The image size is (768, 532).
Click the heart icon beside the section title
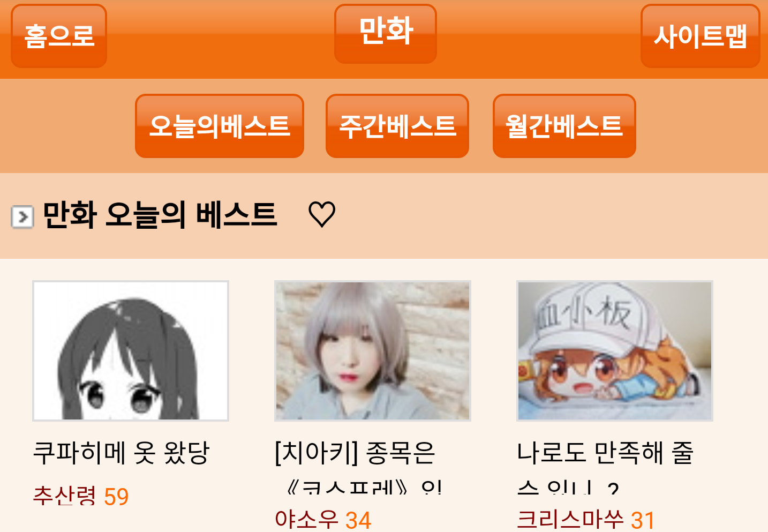pyautogui.click(x=322, y=214)
